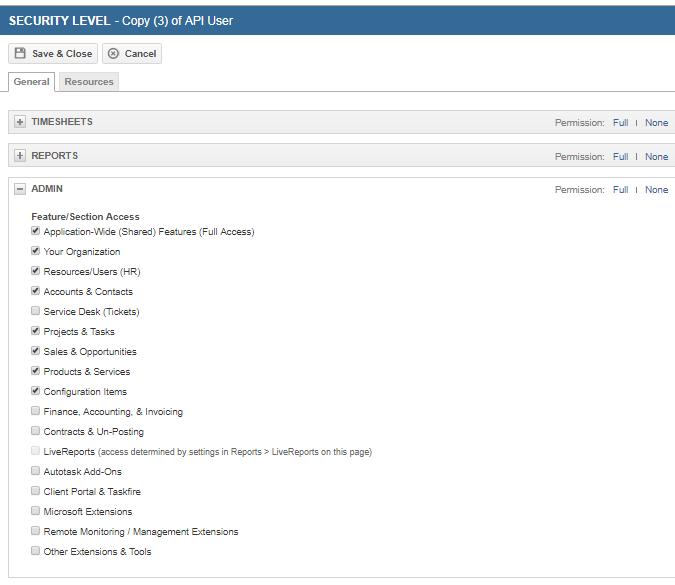
Task: Uncheck Configuration Items checkbox
Action: [36, 391]
